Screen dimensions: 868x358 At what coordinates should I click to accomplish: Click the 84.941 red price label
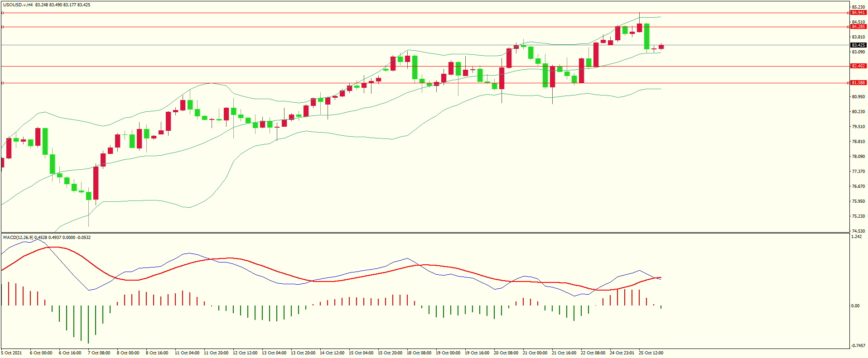[858, 13]
